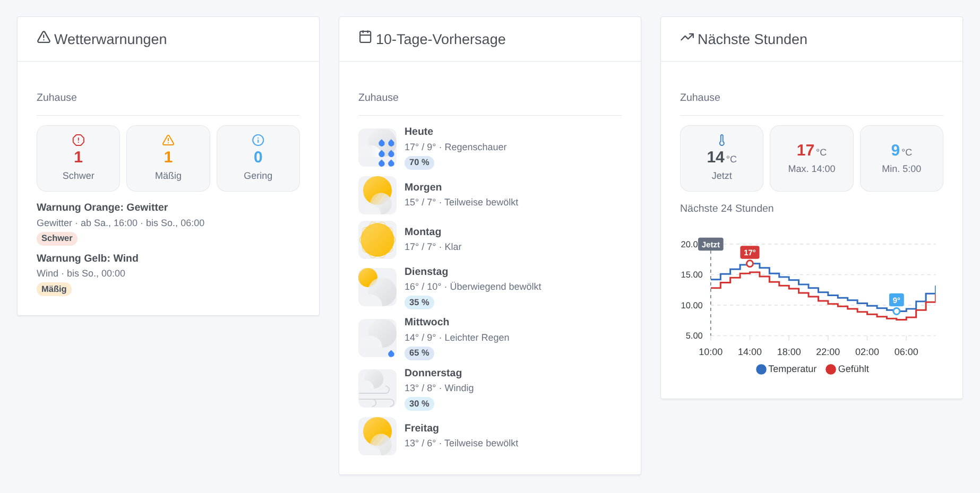Open the Mäßig warnings count card
Image resolution: width=980 pixels, height=493 pixels.
pos(168,158)
